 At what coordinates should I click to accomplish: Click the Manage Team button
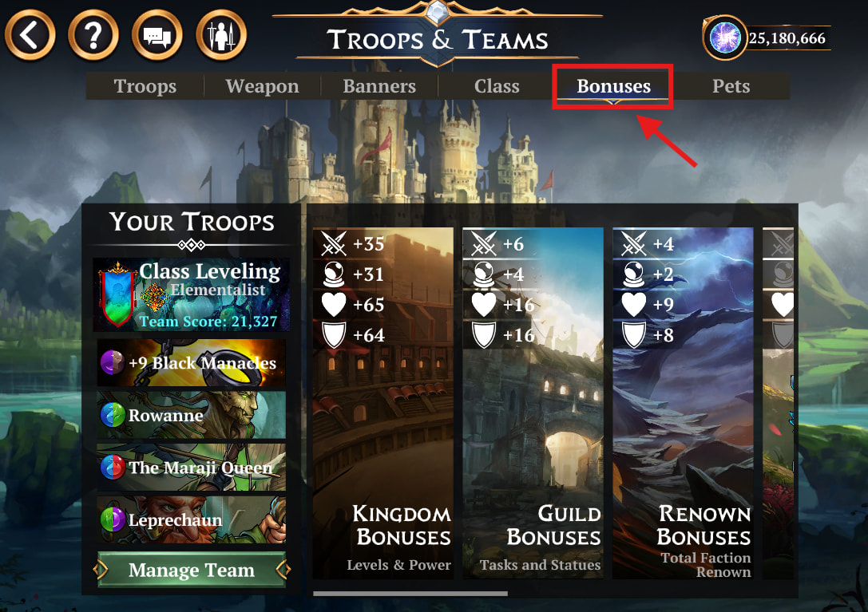(192, 570)
